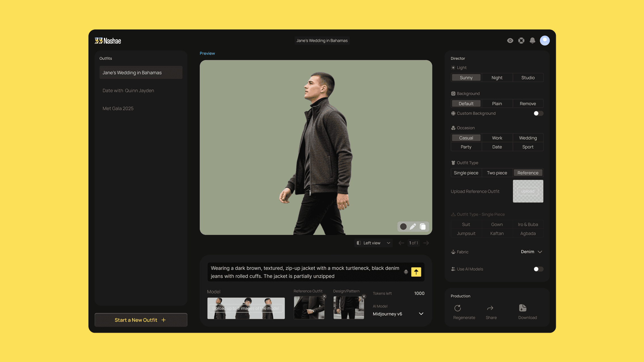Click the pencil edit icon on preview

(413, 227)
